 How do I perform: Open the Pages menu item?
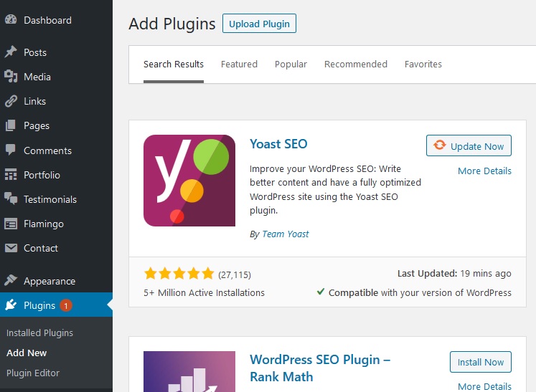point(37,125)
